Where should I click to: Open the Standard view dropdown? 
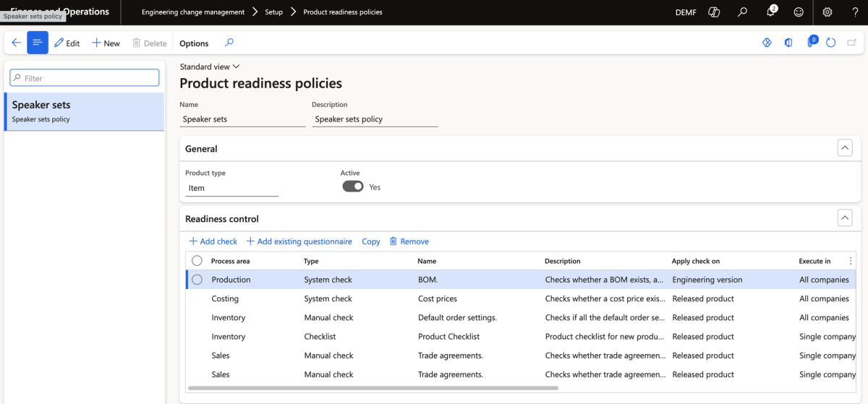210,66
